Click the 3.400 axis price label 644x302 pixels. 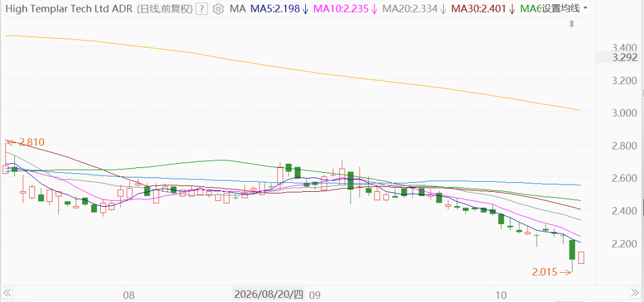click(624, 47)
